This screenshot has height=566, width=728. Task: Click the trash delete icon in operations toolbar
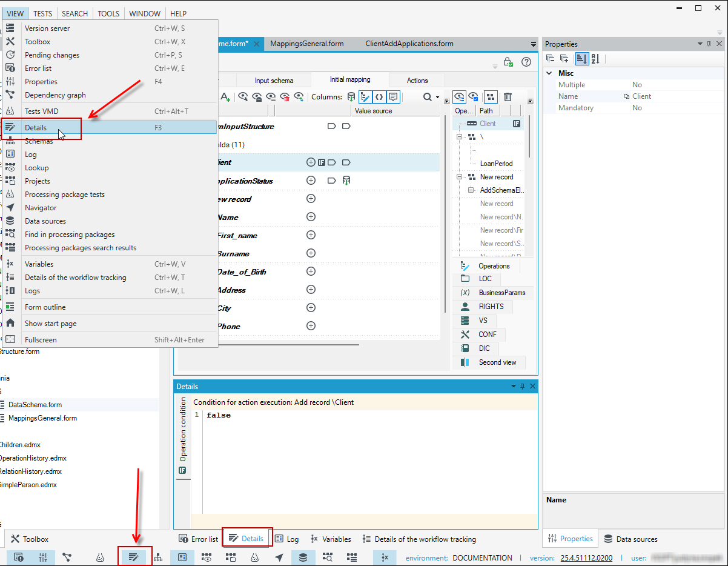pos(508,97)
